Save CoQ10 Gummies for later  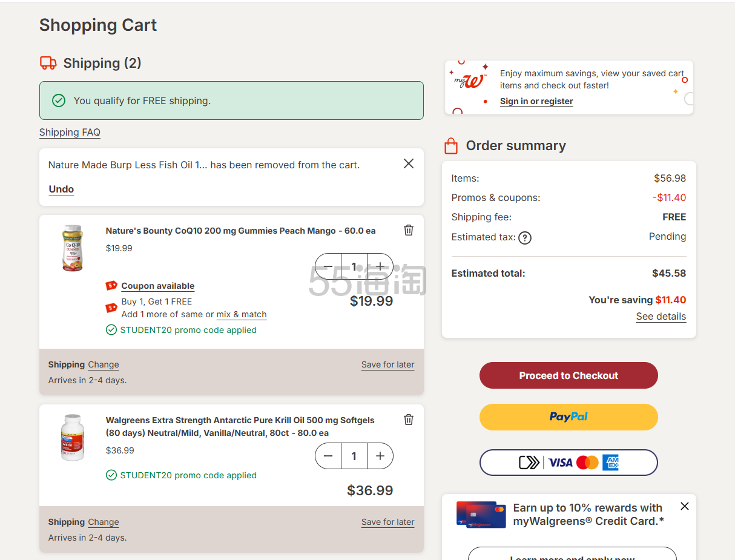[x=388, y=364]
